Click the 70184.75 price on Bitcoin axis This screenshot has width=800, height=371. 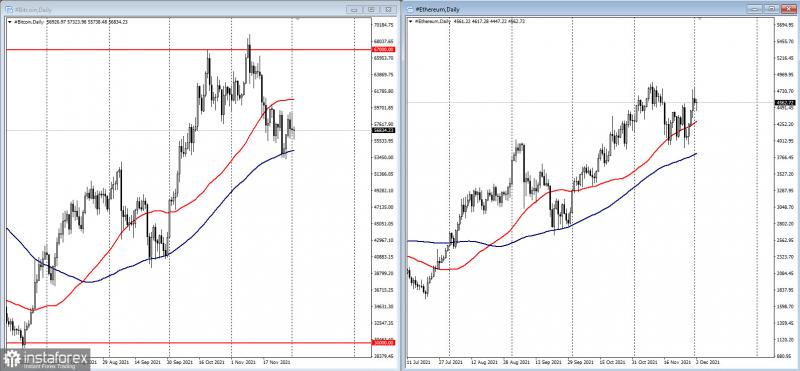click(383, 24)
